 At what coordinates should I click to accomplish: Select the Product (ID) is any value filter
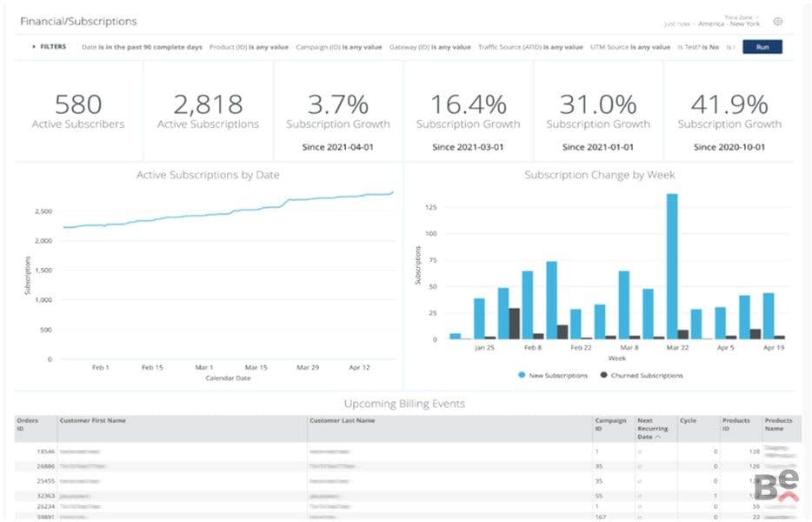pos(249,47)
